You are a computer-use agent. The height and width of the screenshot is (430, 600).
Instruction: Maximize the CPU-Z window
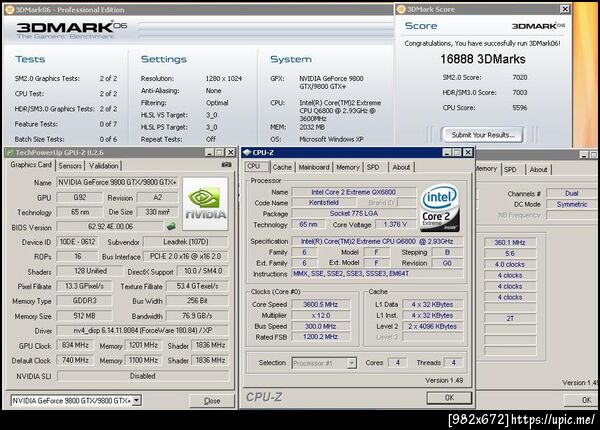pyautogui.click(x=457, y=153)
